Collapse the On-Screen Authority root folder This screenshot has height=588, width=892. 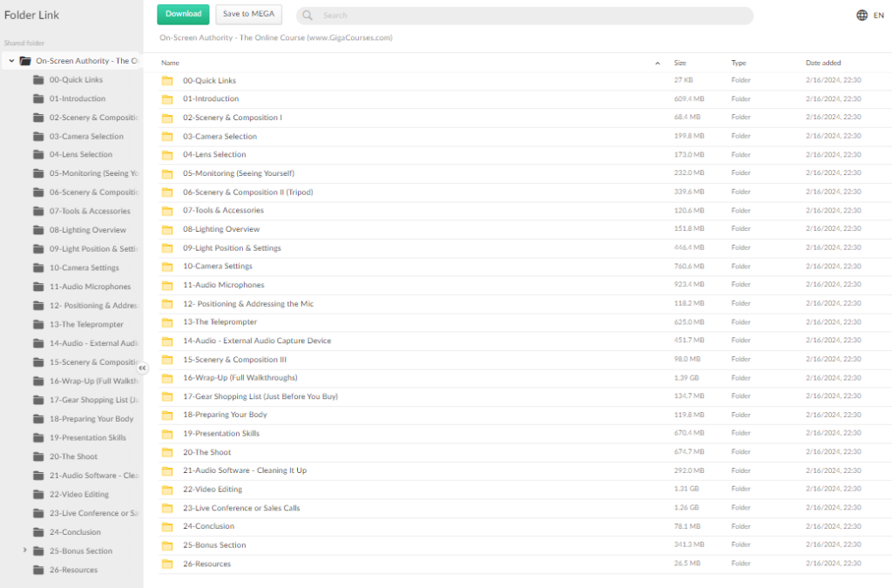pyautogui.click(x=11, y=61)
